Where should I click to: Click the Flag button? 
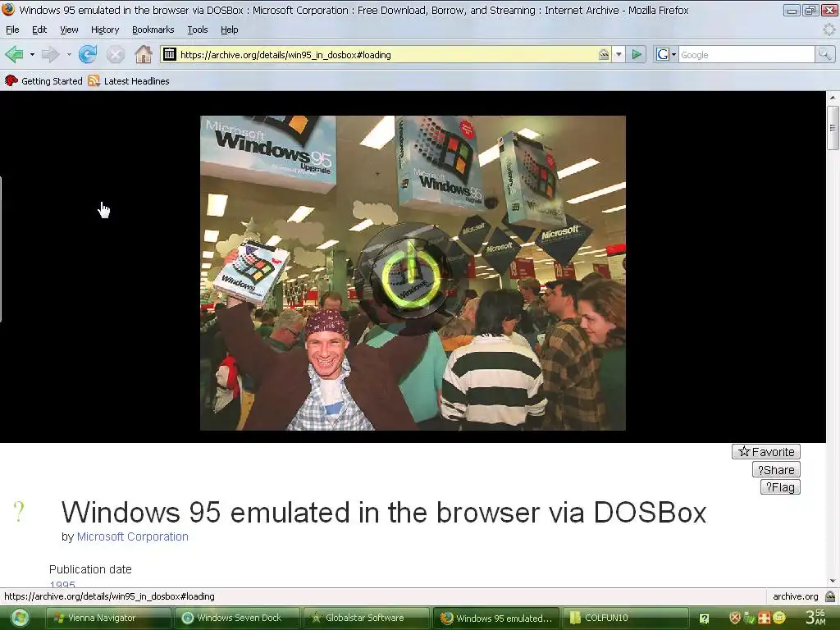tap(780, 487)
